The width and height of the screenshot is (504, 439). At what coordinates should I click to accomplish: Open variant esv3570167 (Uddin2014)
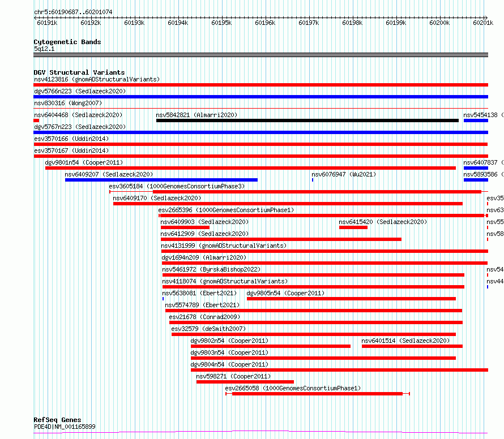pos(71,150)
